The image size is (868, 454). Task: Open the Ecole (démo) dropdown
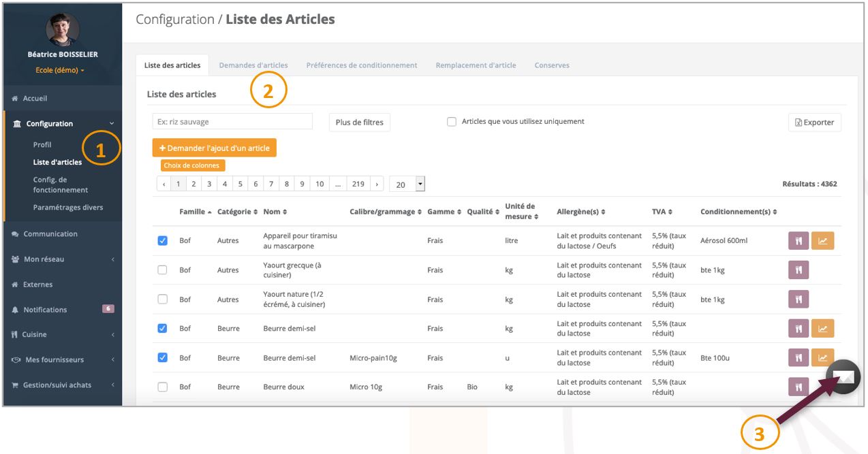coord(60,70)
